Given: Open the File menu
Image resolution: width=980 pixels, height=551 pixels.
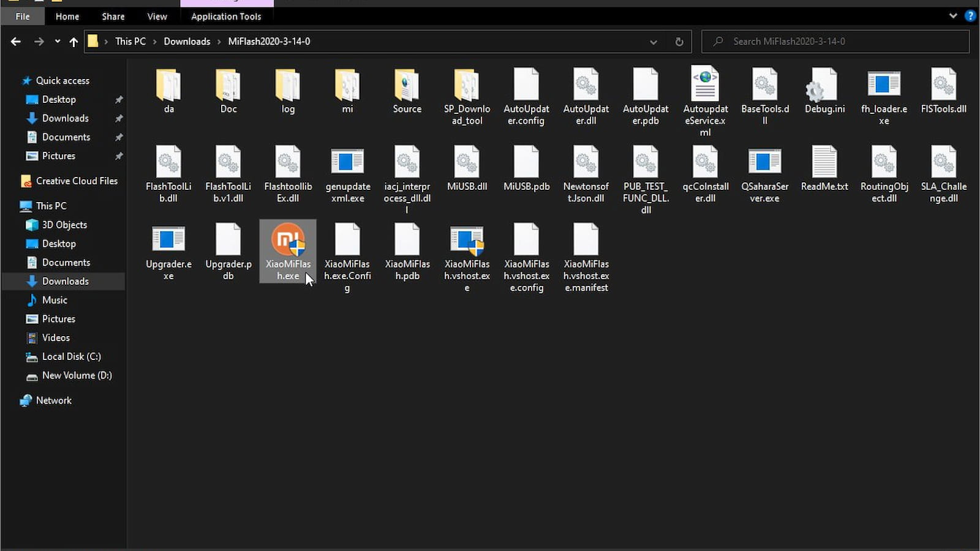Looking at the screenshot, I should (23, 17).
